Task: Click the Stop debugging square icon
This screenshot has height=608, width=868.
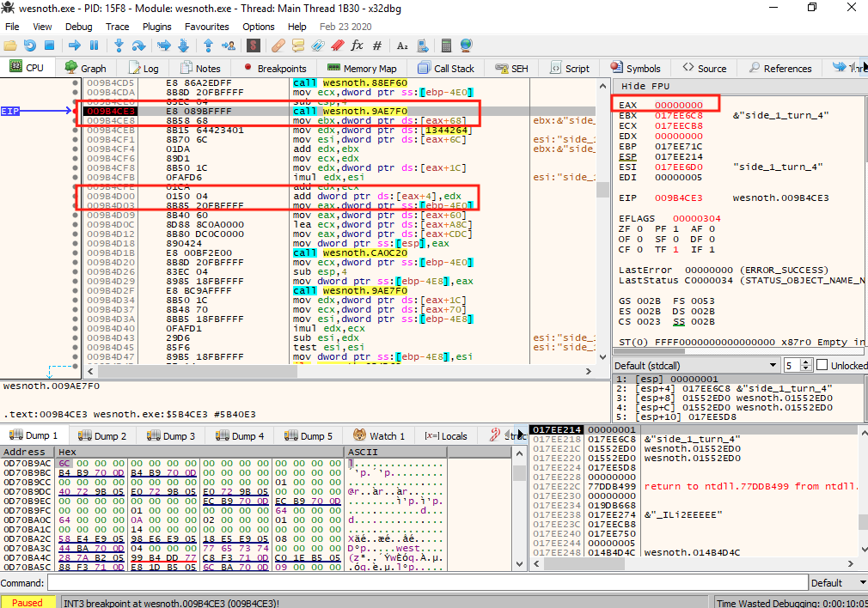Action: (x=49, y=46)
